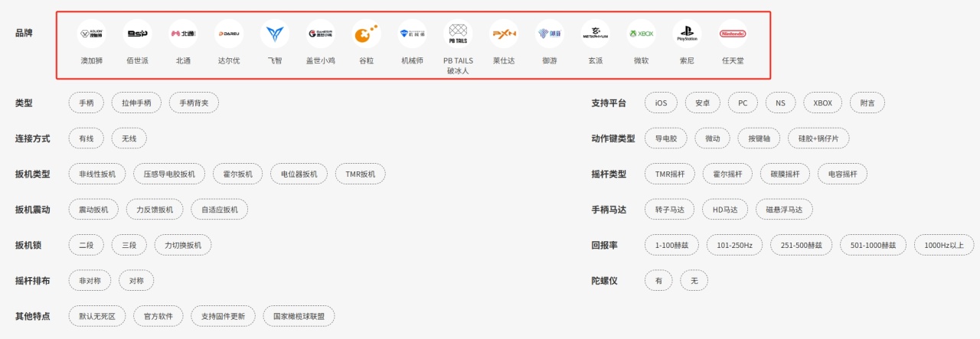Choose the 震动扳机 filter tag
The height and width of the screenshot is (339, 980).
tap(93, 210)
